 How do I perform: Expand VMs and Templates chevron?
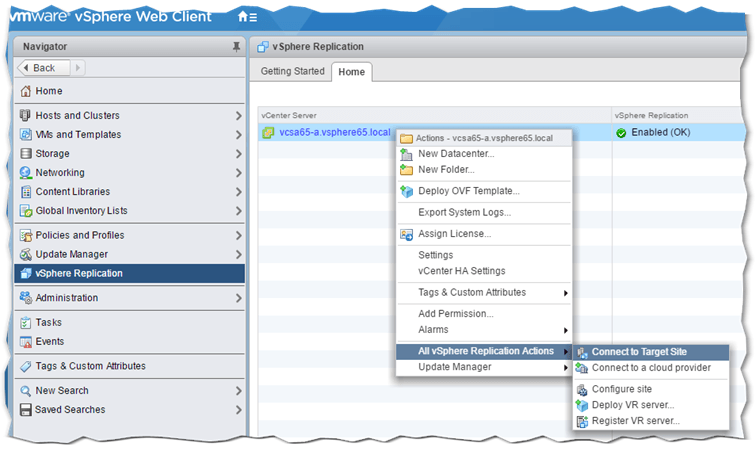[238, 135]
